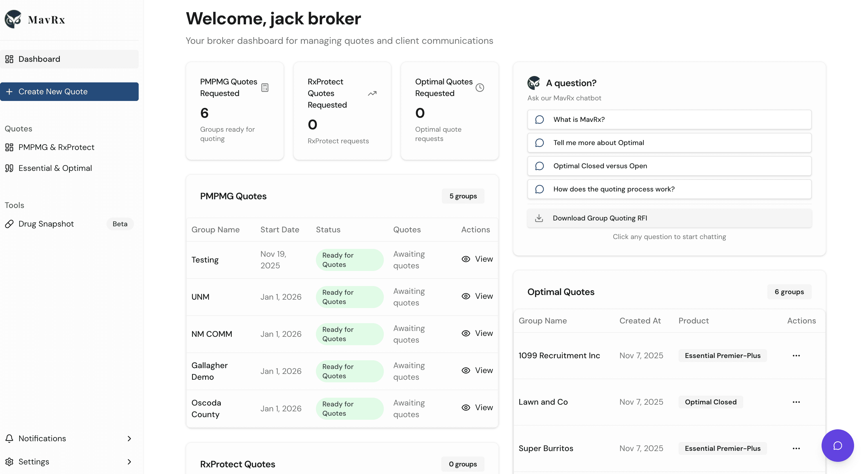This screenshot has width=868, height=474.
Task: Expand the Notifications menu chevron
Action: point(129,439)
